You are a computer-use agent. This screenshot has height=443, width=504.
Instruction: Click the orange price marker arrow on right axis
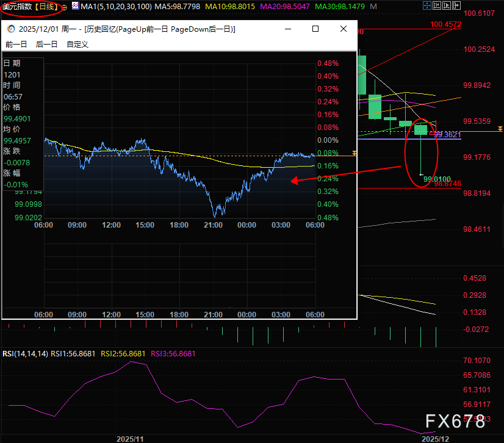pyautogui.click(x=500, y=129)
